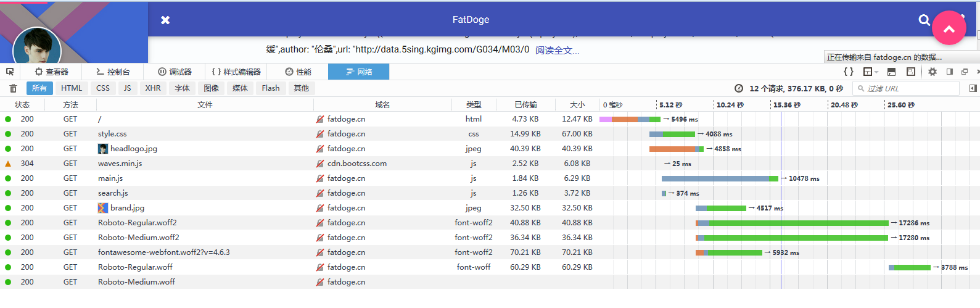The height and width of the screenshot is (308, 980).
Task: Open performance analysis stopwatch icon
Action: coord(739,89)
